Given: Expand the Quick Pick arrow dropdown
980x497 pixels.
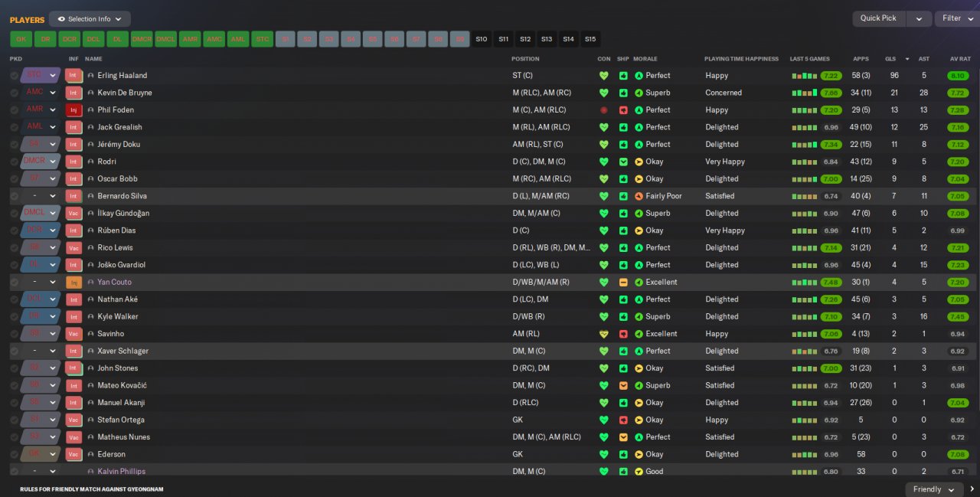Looking at the screenshot, I should click(920, 18).
